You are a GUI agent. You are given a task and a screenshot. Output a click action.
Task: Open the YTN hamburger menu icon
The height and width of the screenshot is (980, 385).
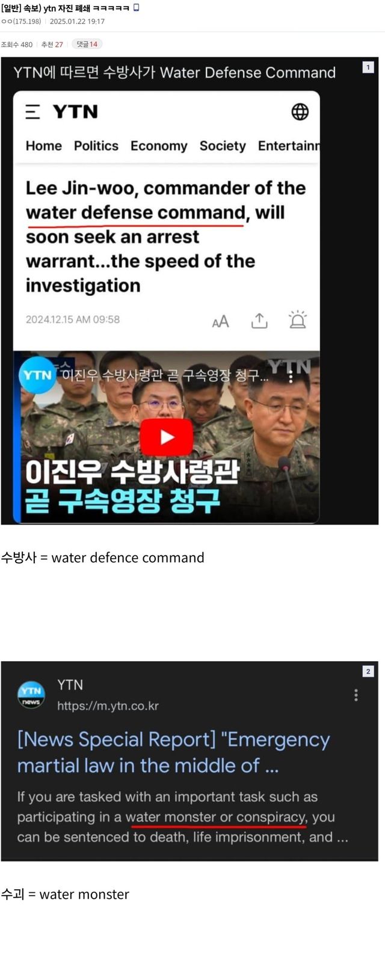click(32, 112)
